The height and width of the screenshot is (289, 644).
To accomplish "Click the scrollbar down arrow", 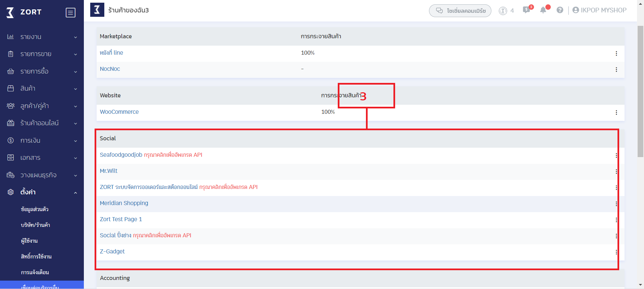I will click(640, 285).
